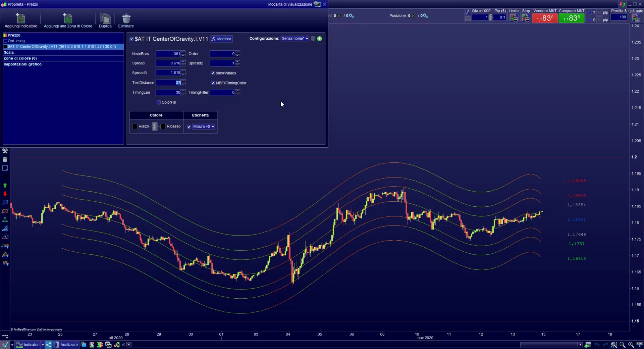The image size is (644, 349).
Task: Toggle the showValues checkbox
Action: point(213,73)
